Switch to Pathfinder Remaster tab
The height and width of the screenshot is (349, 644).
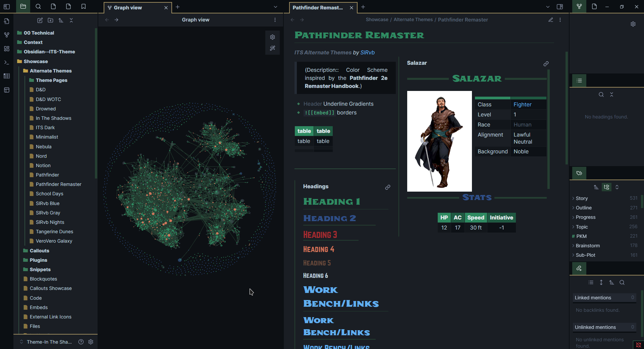point(323,7)
